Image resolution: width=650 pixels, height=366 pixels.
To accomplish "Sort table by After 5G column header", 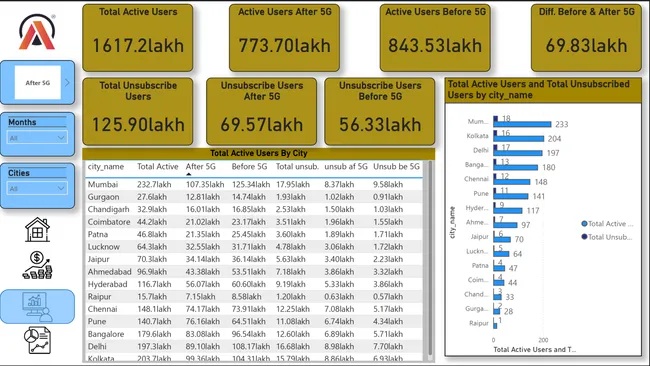I will tap(201, 167).
